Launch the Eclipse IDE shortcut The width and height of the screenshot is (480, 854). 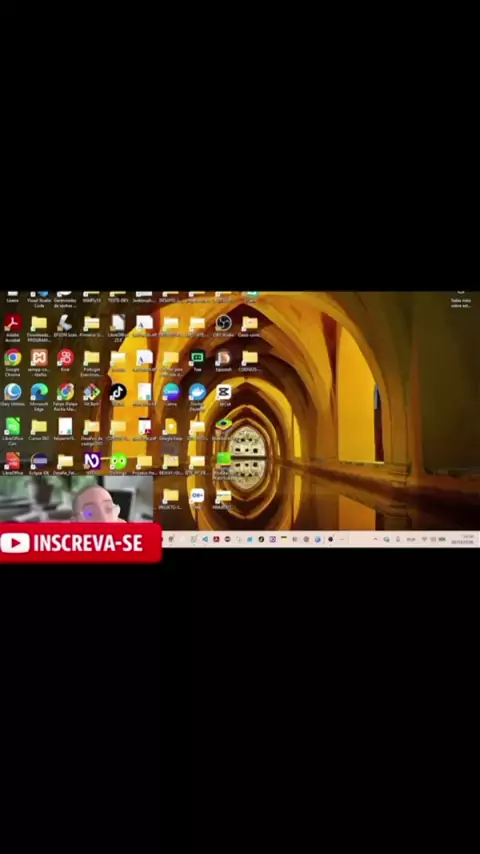[39, 464]
